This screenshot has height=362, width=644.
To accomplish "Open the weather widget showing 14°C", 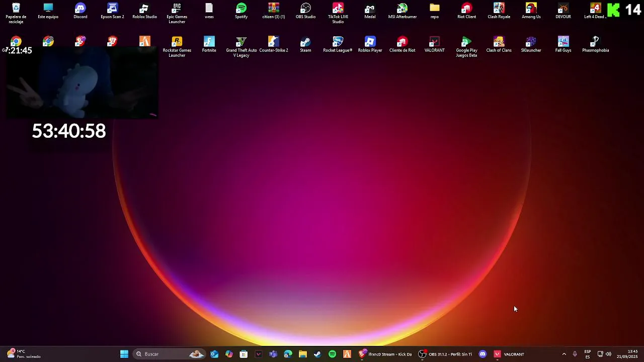I will tap(23, 354).
